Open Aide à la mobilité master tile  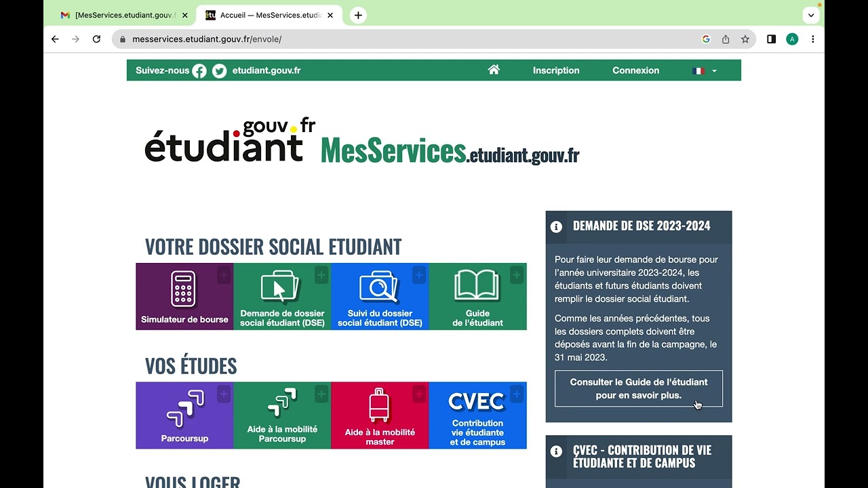click(380, 415)
